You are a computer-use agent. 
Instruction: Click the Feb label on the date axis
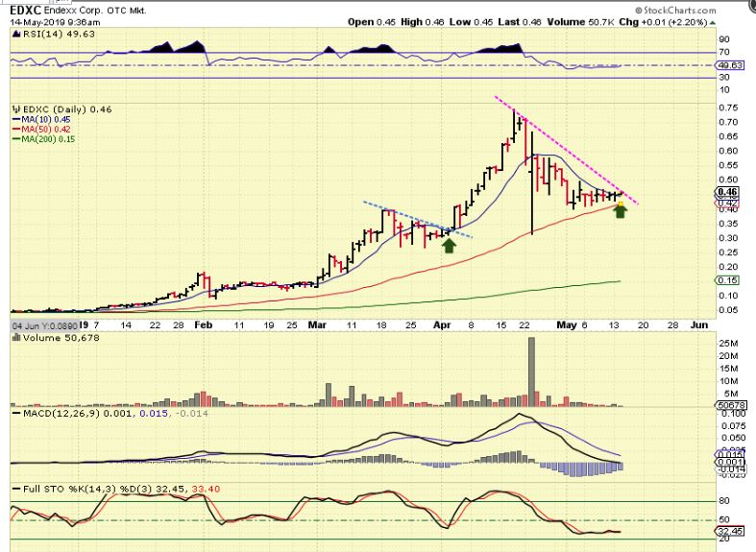click(204, 325)
